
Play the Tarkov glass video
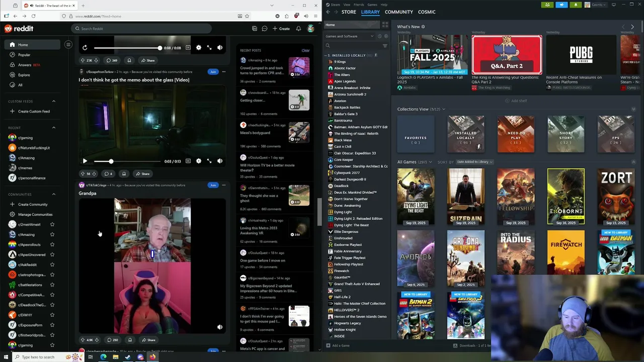coord(85,161)
